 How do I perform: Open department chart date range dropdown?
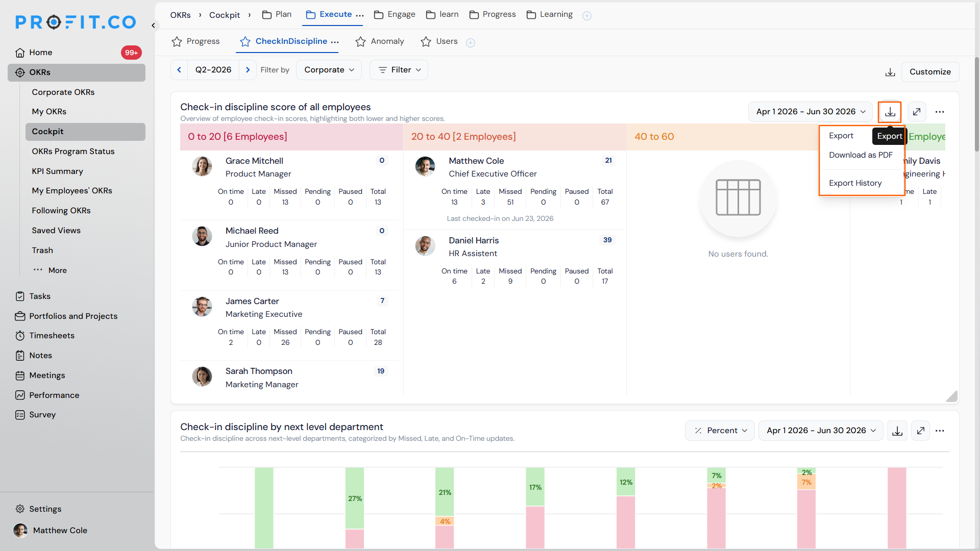pyautogui.click(x=821, y=431)
